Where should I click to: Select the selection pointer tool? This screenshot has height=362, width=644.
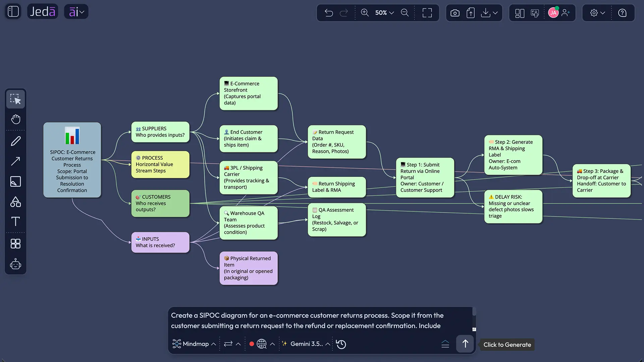[15, 99]
